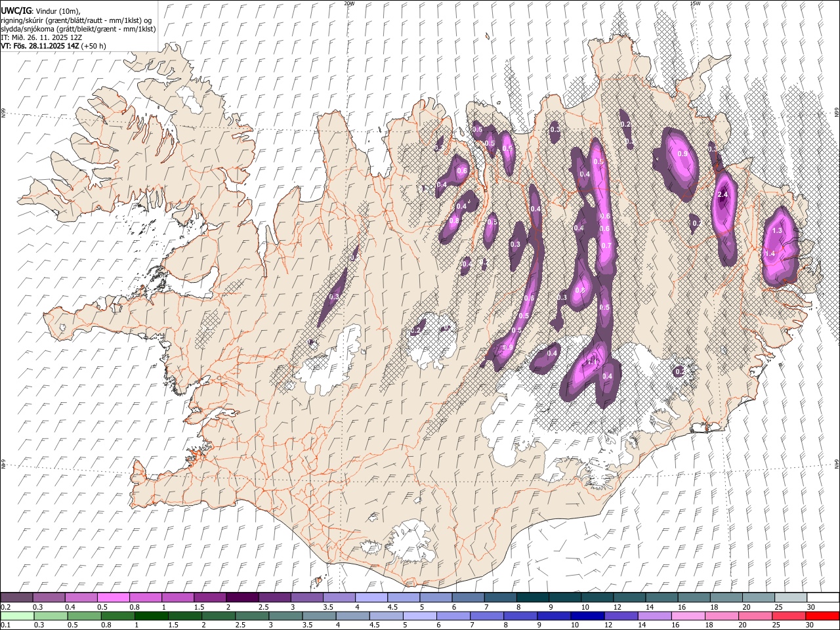This screenshot has height=630, width=840.
Task: Click the 'IT: Mið. 26. 11. 2025 12Z' line
Action: [x=41, y=37]
